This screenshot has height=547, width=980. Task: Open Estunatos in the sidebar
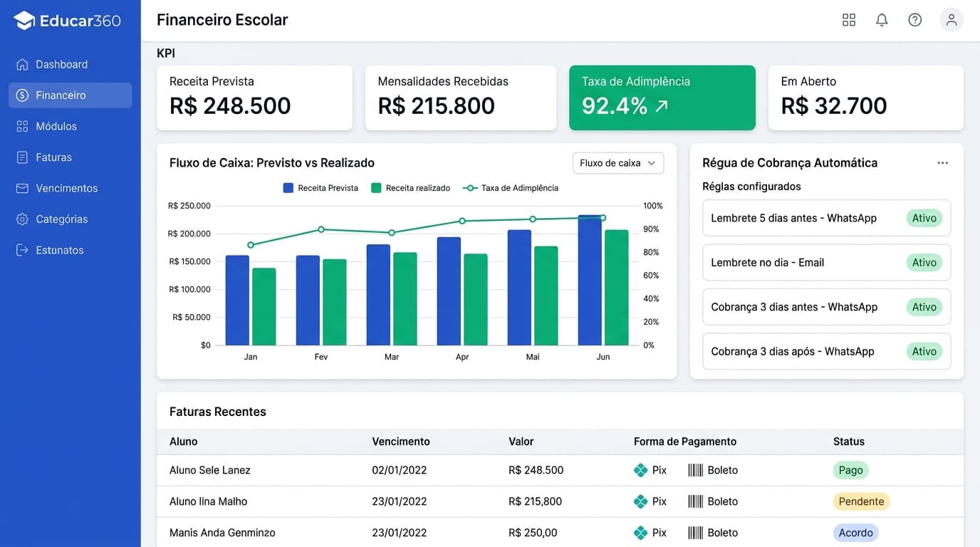70,250
